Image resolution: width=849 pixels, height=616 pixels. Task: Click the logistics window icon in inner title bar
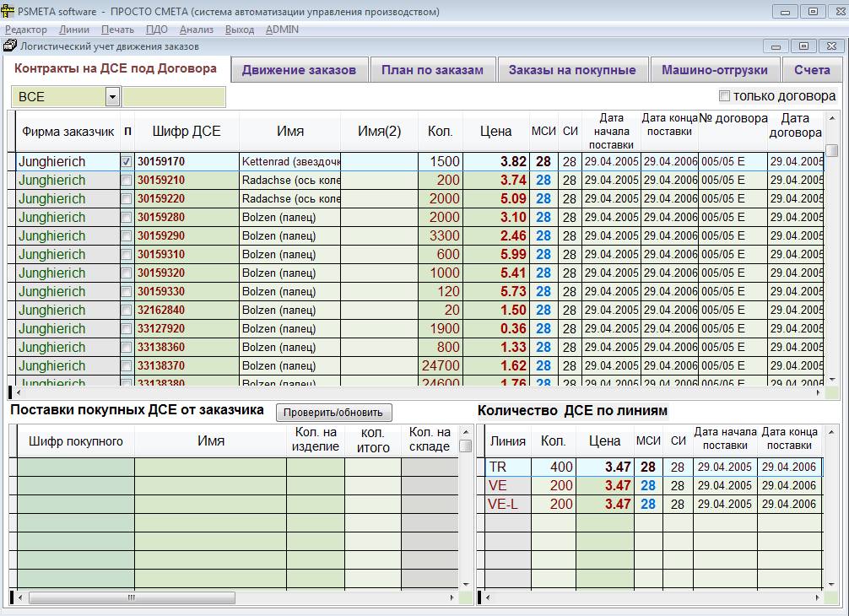tap(11, 46)
